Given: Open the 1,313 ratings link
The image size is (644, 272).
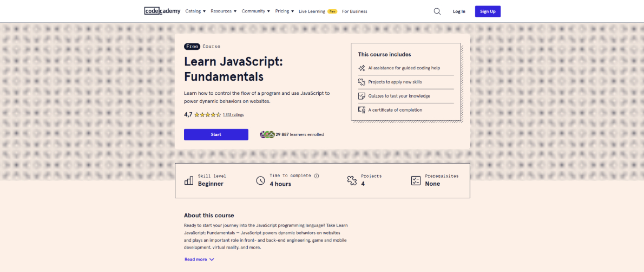Looking at the screenshot, I should click(233, 115).
